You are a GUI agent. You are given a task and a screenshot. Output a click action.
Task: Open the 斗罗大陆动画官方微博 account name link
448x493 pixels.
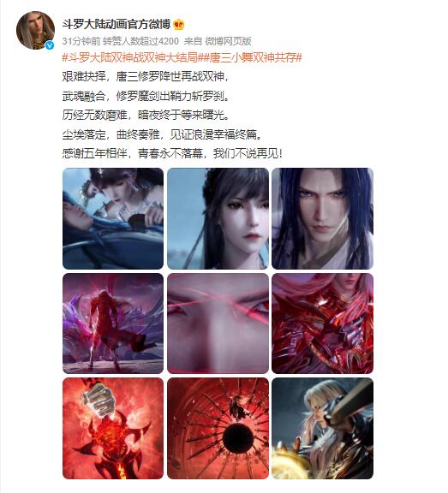(116, 24)
